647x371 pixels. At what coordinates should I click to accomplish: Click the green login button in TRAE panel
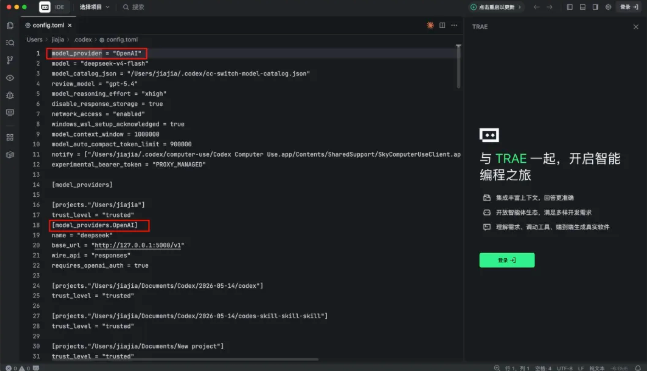click(507, 260)
